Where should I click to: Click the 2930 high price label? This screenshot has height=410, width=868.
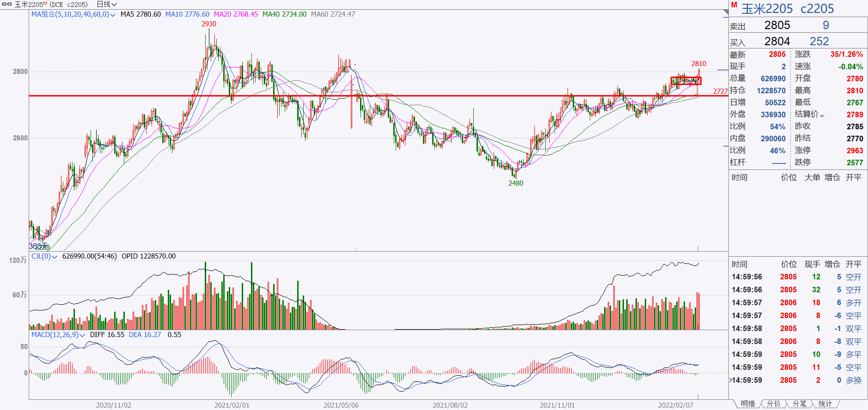click(x=209, y=24)
